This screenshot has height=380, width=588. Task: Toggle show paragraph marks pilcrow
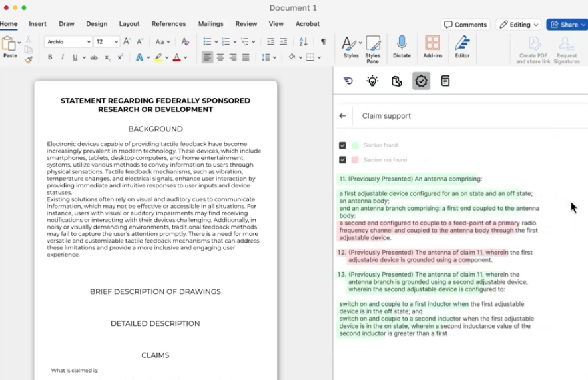(323, 41)
